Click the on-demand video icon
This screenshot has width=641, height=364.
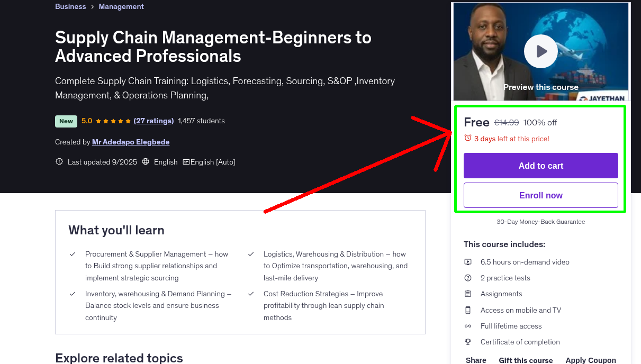[468, 262]
